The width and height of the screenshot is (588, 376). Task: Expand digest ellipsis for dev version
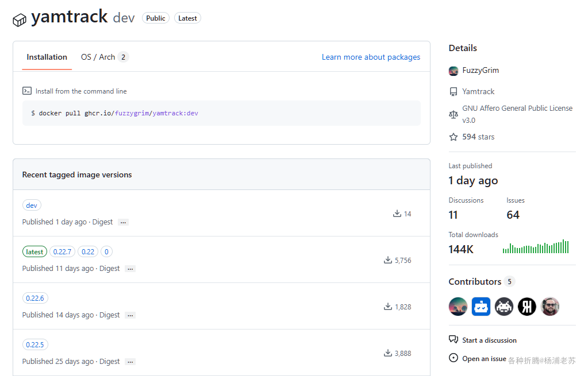click(123, 223)
